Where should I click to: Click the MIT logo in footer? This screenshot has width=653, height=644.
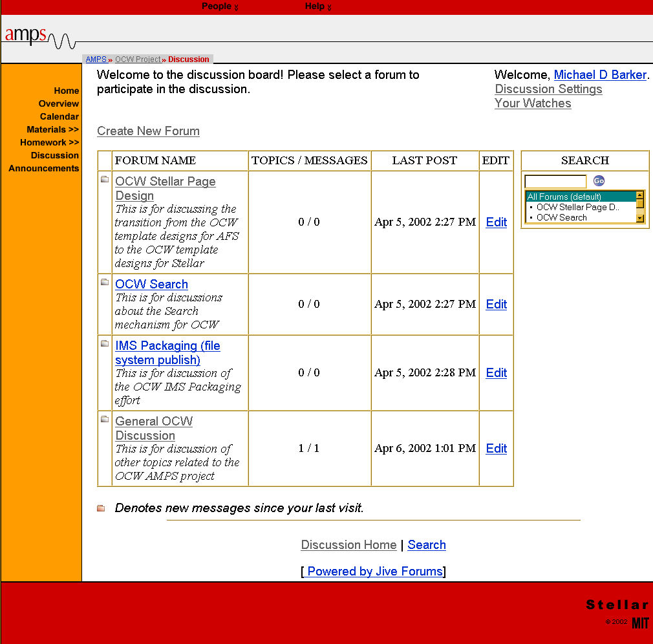click(x=639, y=623)
